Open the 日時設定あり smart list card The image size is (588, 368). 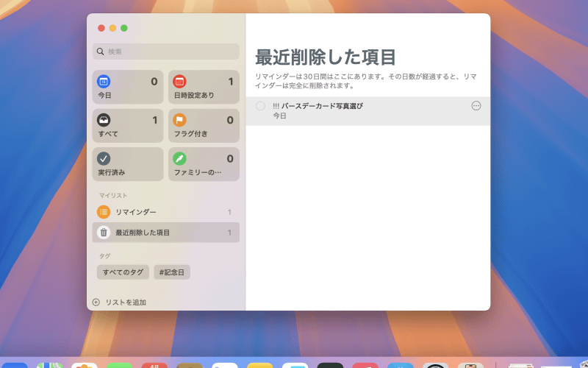tap(204, 87)
